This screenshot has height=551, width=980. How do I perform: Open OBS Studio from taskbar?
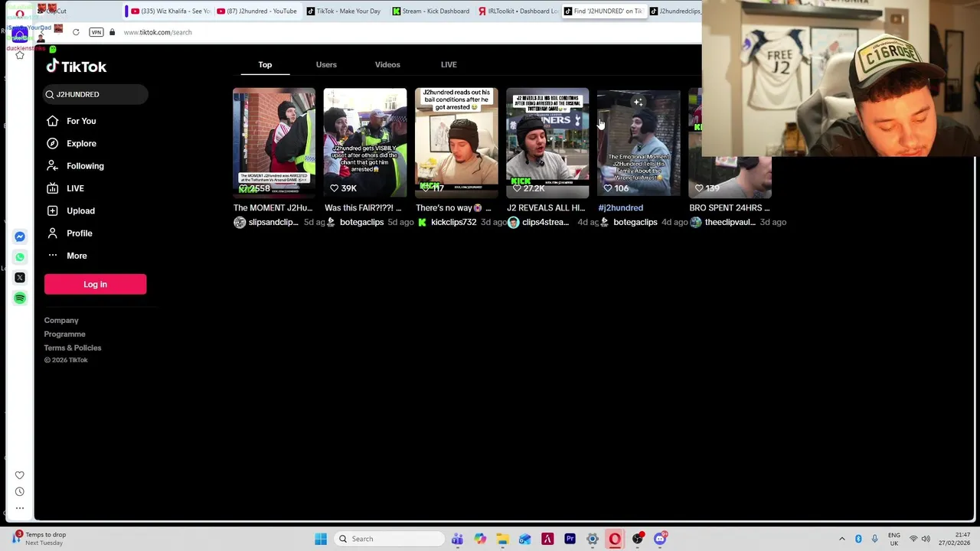pyautogui.click(x=637, y=539)
